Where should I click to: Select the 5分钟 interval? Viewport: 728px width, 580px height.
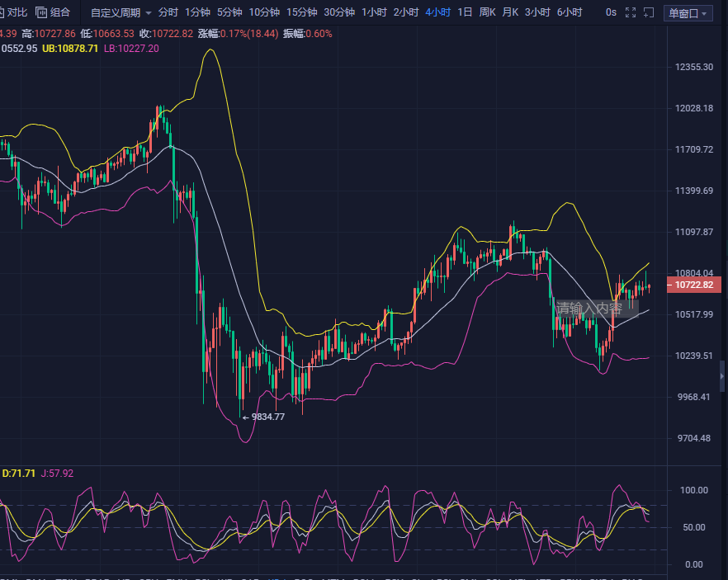(x=229, y=12)
